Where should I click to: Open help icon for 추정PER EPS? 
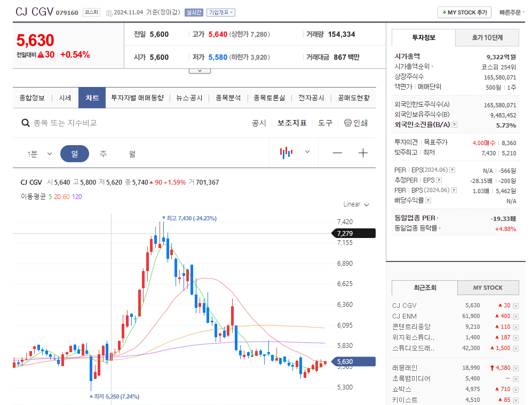(x=439, y=180)
